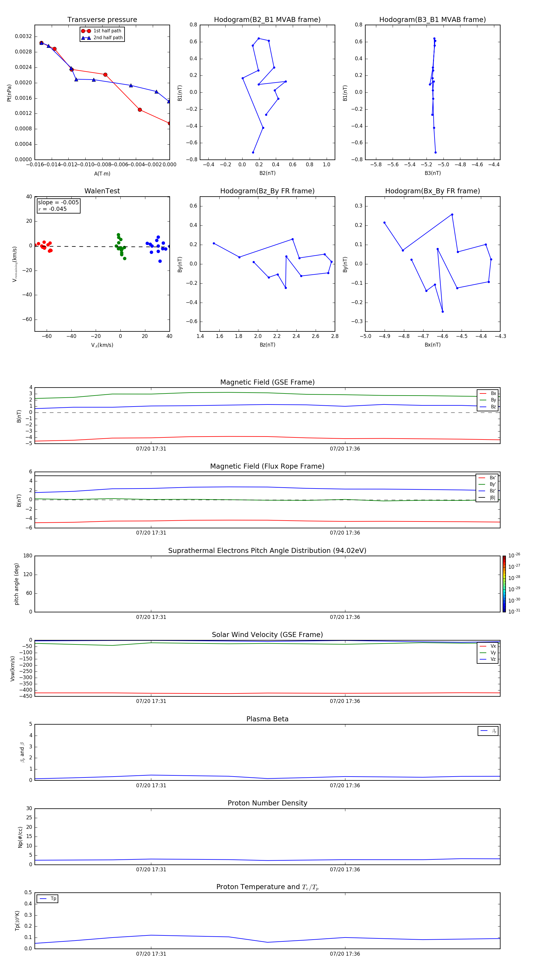Image resolution: width=535 pixels, height=980 pixels.
Task: Click '07/20 17:36' tick under GSE magnetic field
Action: pyautogui.click(x=345, y=449)
